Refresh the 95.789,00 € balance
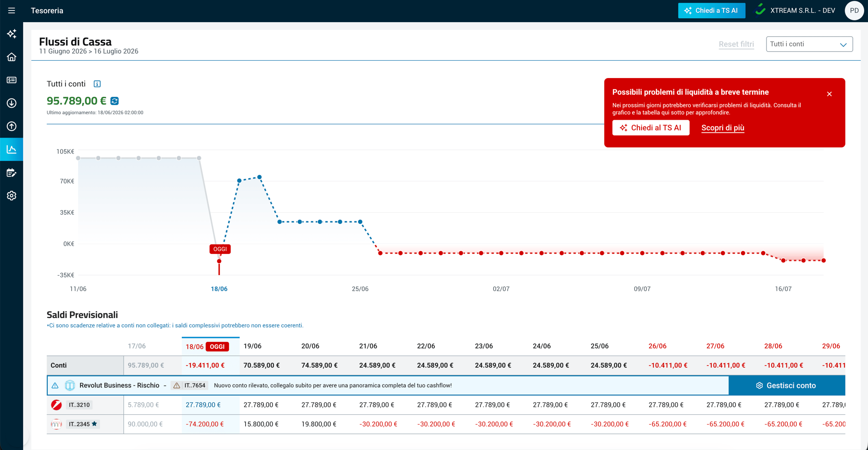 [x=115, y=101]
